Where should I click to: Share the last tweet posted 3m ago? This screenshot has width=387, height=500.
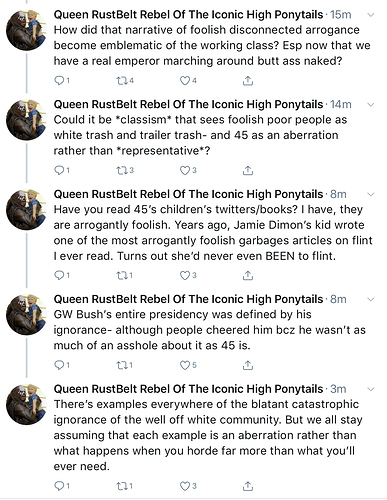[248, 486]
